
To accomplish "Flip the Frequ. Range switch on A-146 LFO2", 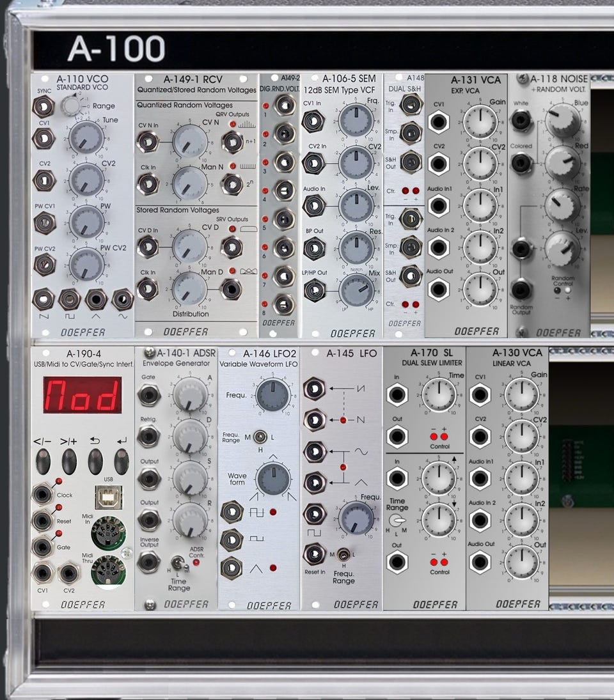I will click(x=260, y=437).
